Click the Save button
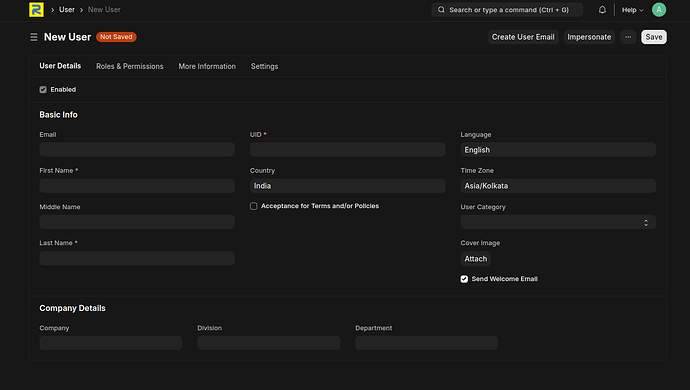 (654, 37)
